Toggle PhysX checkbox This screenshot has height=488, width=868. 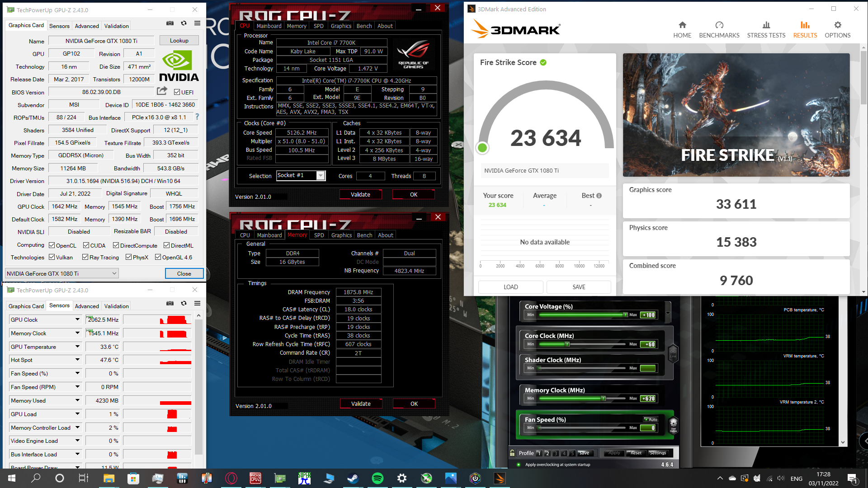pos(129,257)
